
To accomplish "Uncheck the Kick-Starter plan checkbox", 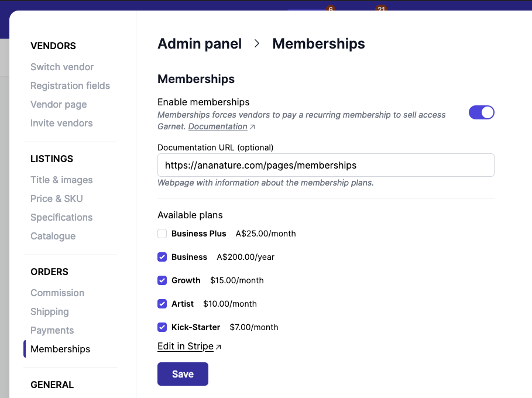I will tap(162, 327).
